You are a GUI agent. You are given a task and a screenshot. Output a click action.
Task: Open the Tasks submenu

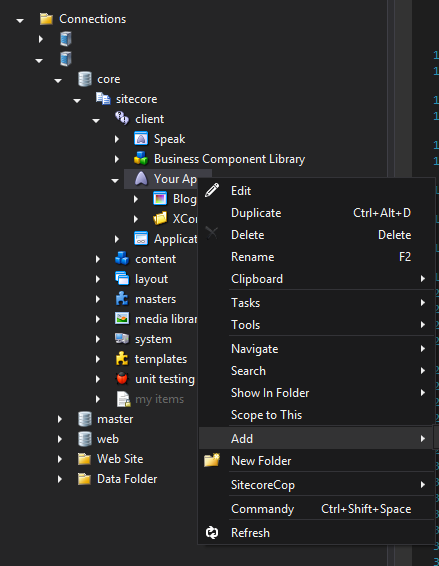click(316, 302)
